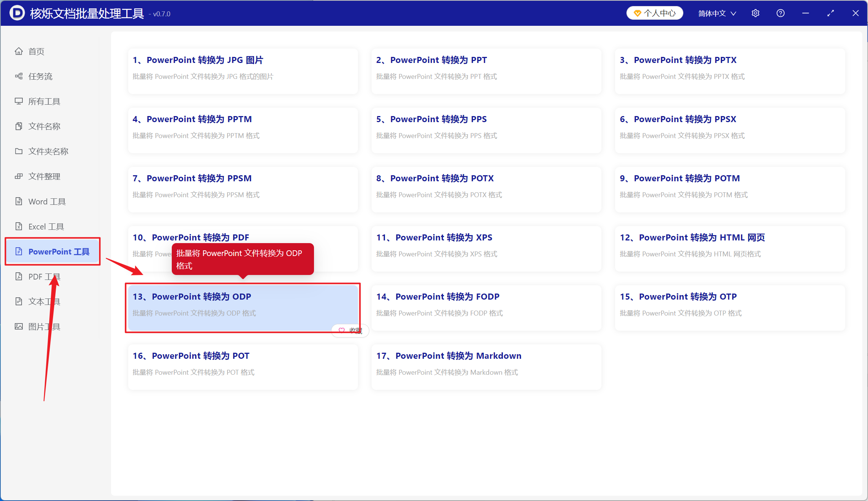The image size is (868, 501).
Task: Click the monitor icon beside 所有工具
Action: tap(19, 101)
